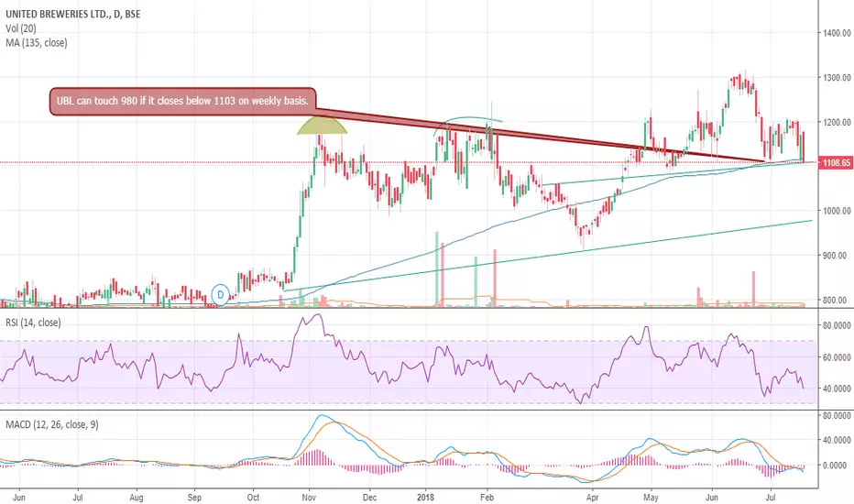Select the olive dome shape above November peak
The height and width of the screenshot is (504, 854).
322,125
